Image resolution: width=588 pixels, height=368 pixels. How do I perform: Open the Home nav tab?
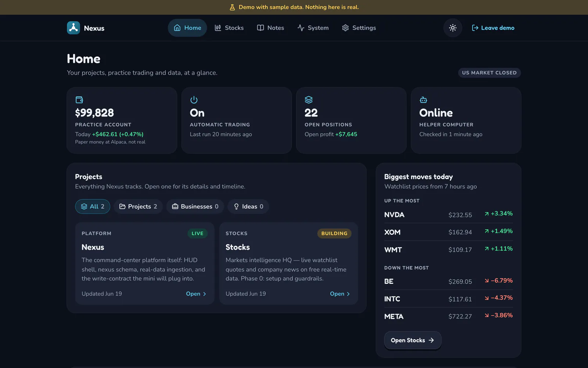click(x=187, y=28)
